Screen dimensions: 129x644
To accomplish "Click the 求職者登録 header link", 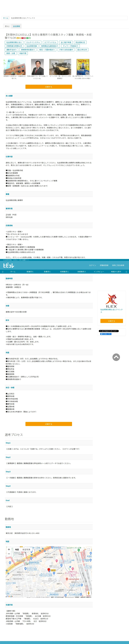I will click(104, 265).
